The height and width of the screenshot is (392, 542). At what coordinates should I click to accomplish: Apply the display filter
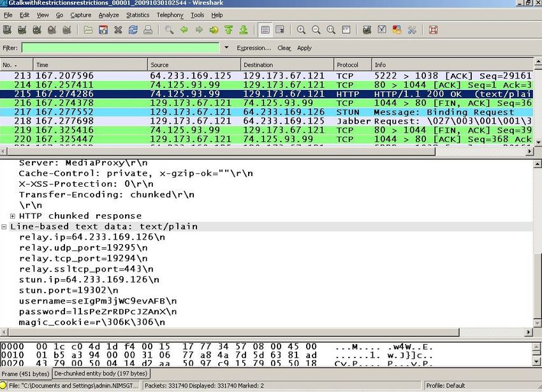click(x=304, y=48)
